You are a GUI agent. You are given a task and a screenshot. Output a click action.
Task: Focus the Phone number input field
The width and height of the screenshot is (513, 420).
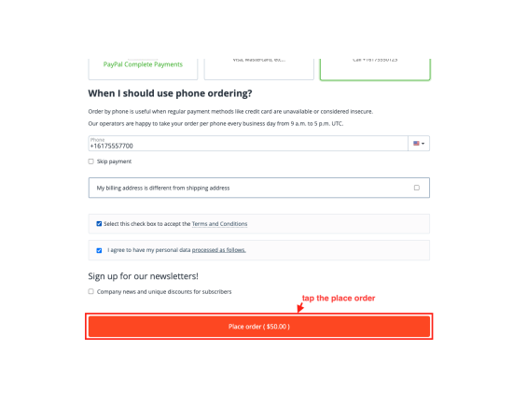coord(248,144)
